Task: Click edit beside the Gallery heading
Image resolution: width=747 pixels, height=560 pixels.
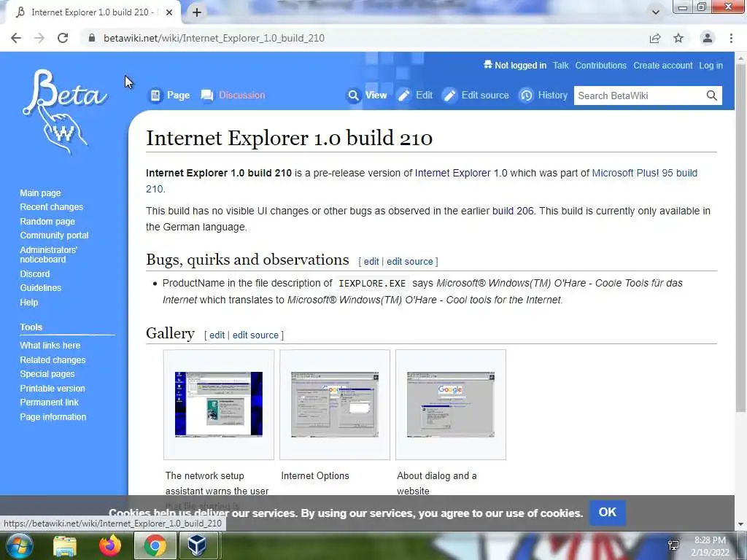Action: [x=217, y=335]
